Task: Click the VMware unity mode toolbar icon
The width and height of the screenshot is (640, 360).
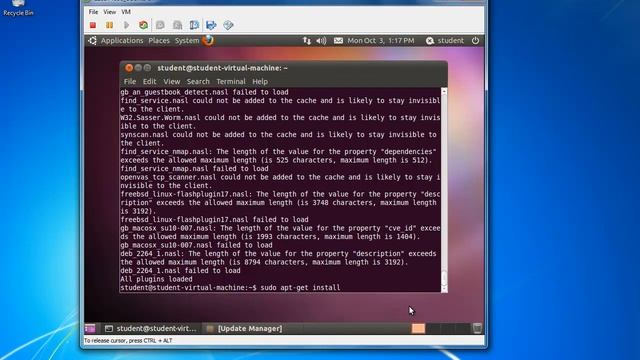Action: click(228, 25)
